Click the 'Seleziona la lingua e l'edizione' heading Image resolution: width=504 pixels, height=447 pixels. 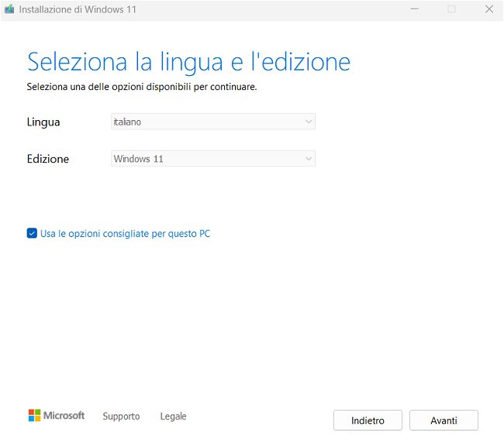pyautogui.click(x=188, y=62)
